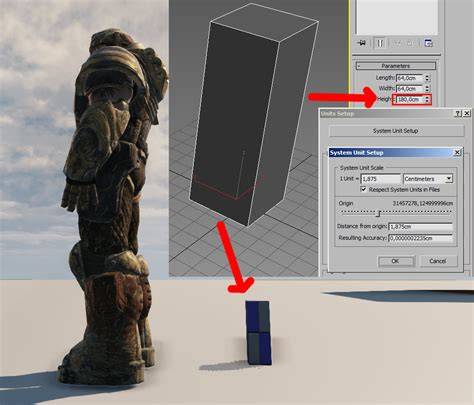Click the Resulting Accuracy field
This screenshot has height=405, width=474.
[x=421, y=238]
